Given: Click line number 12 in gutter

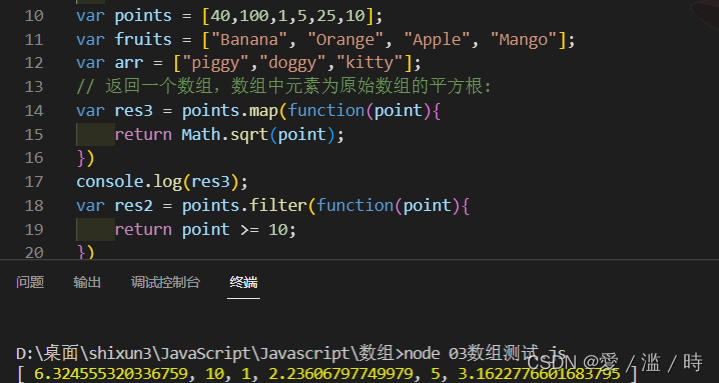Looking at the screenshot, I should pos(34,63).
